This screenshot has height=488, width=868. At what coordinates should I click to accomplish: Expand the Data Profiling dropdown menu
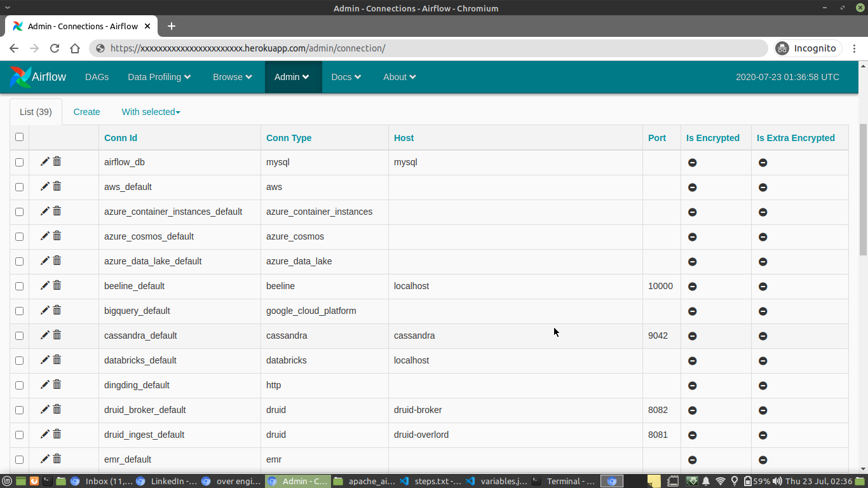tap(159, 77)
